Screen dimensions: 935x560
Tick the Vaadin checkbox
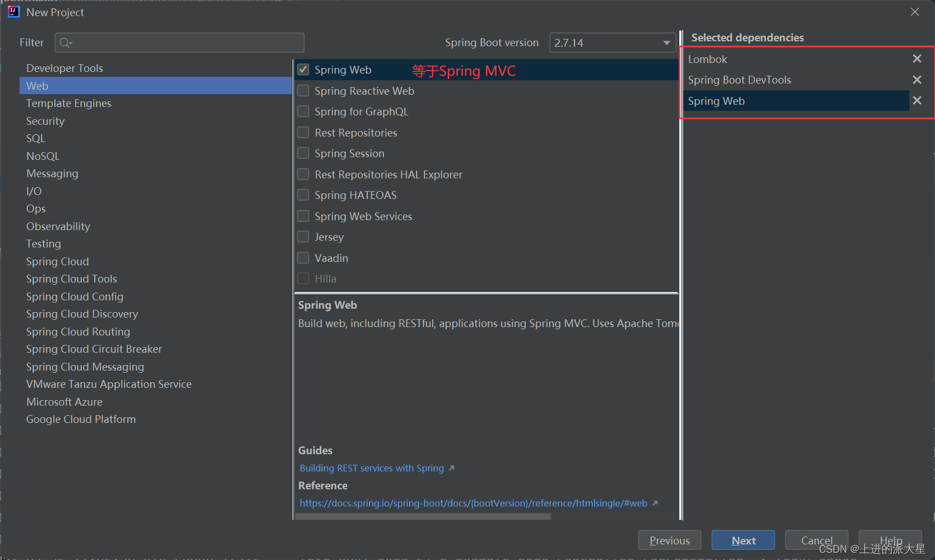303,258
